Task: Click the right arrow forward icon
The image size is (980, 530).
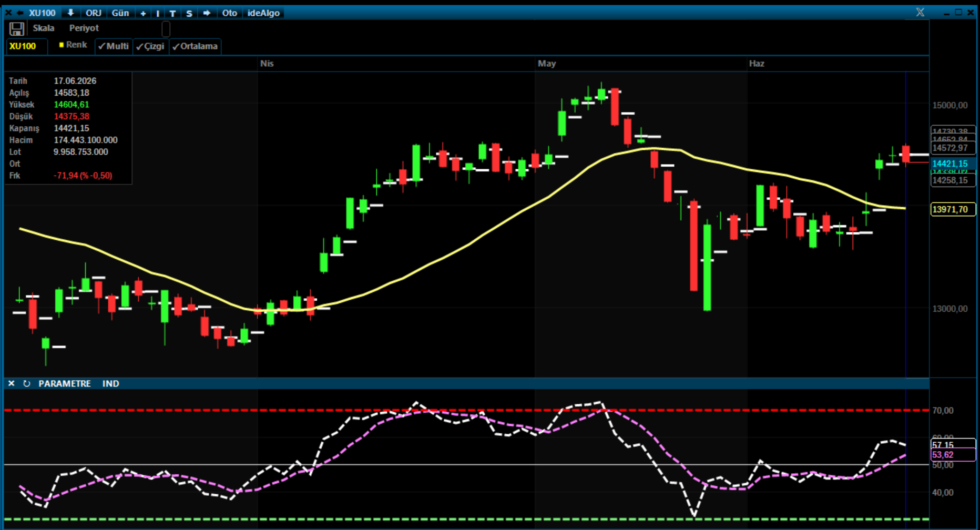Action: click(207, 13)
